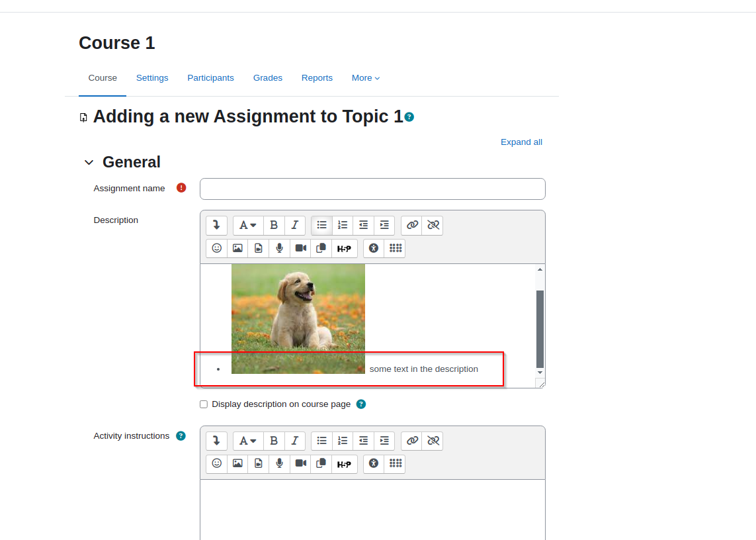Image resolution: width=756 pixels, height=540 pixels.
Task: Click the Description editor resize handle
Action: tap(541, 384)
